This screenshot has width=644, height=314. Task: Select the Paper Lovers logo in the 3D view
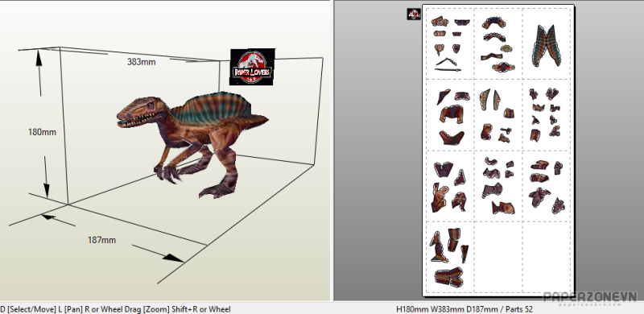(x=252, y=67)
